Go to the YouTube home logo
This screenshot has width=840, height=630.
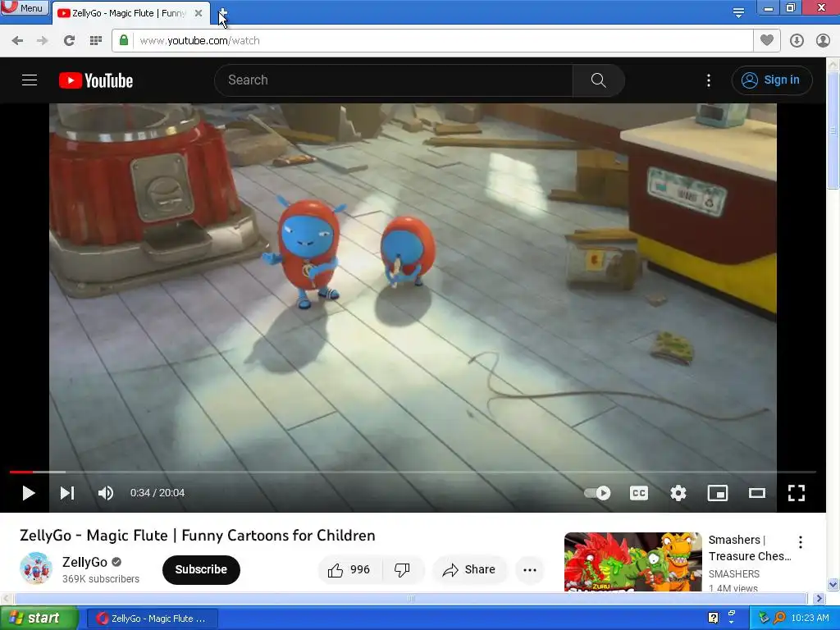tap(96, 80)
